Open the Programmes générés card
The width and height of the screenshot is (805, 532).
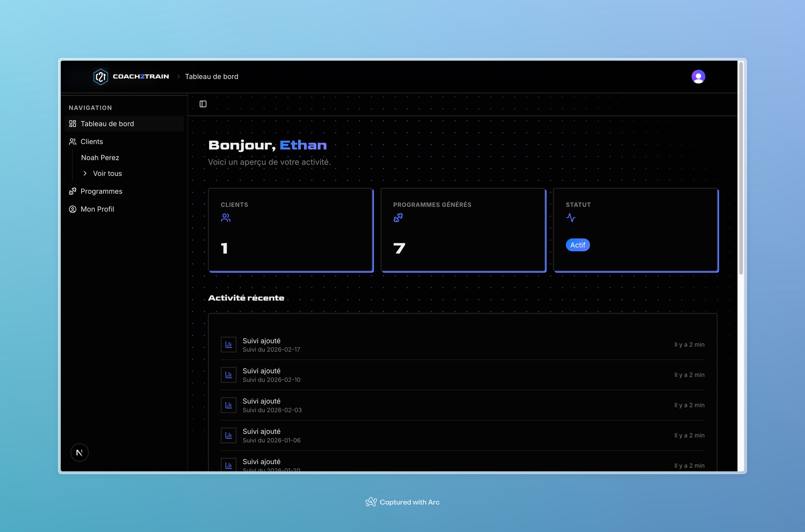[463, 230]
